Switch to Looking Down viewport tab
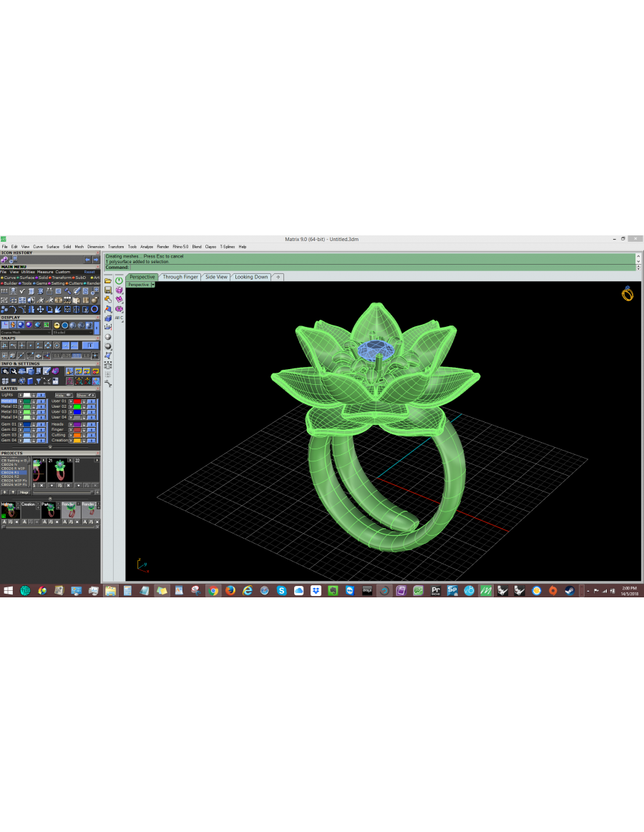Image resolution: width=644 pixels, height=832 pixels. pos(251,277)
